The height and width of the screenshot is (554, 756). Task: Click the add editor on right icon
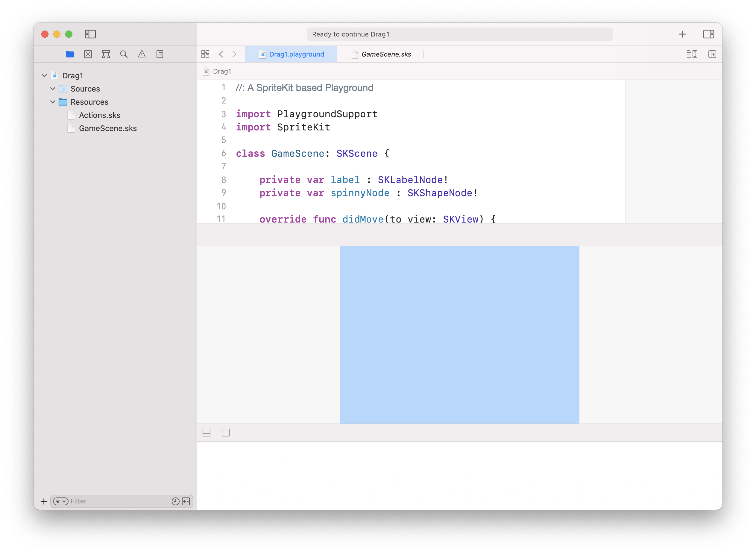(x=712, y=54)
